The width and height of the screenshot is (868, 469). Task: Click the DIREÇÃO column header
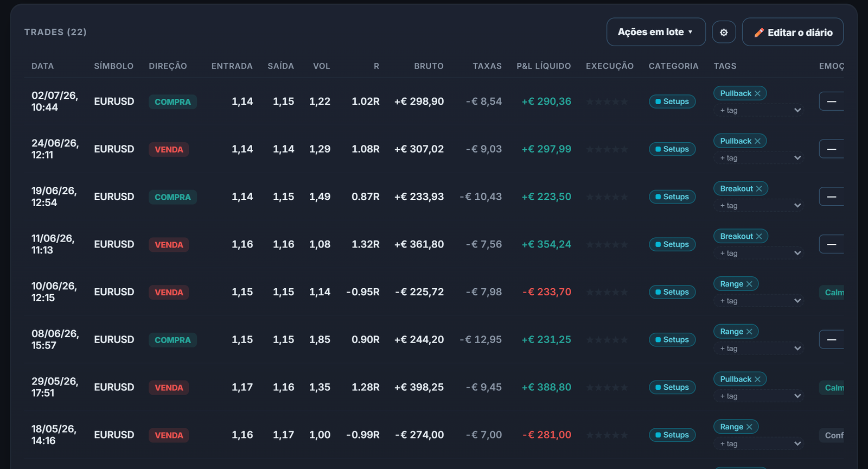pos(168,66)
